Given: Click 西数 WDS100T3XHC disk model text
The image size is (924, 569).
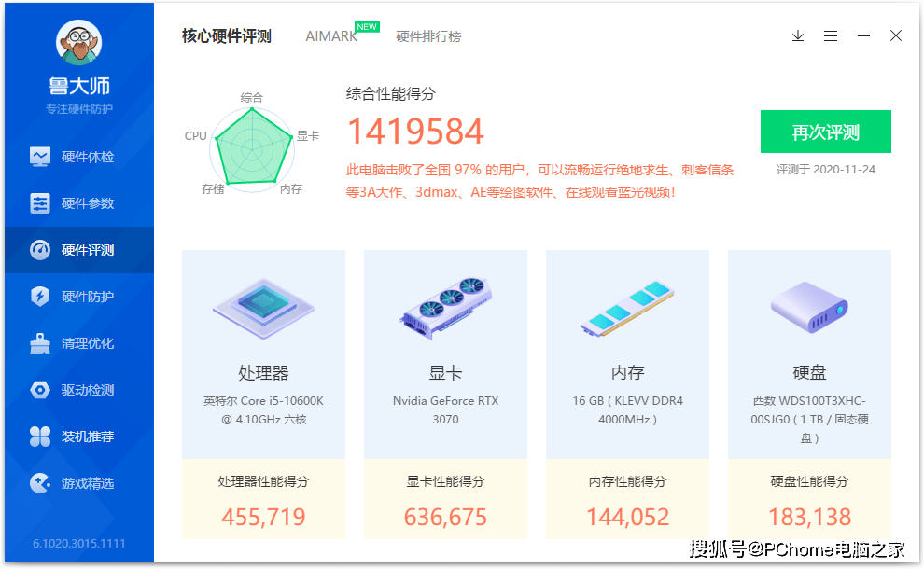Looking at the screenshot, I should [x=809, y=420].
